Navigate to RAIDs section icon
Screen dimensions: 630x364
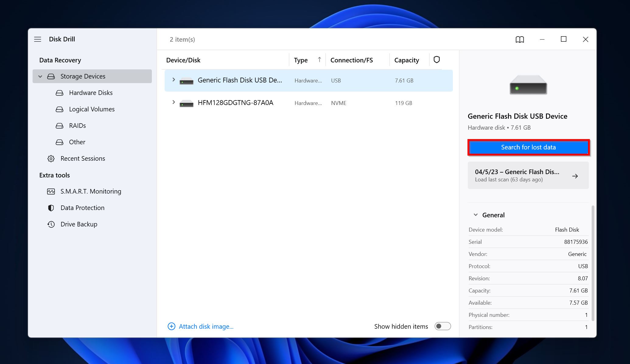(59, 125)
